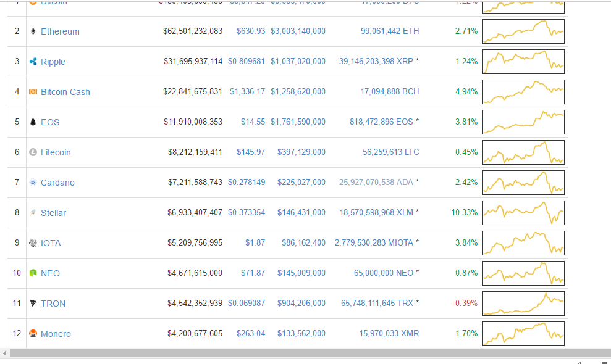
Task: Click NEO market cap $4,671,615,000
Action: tap(195, 273)
